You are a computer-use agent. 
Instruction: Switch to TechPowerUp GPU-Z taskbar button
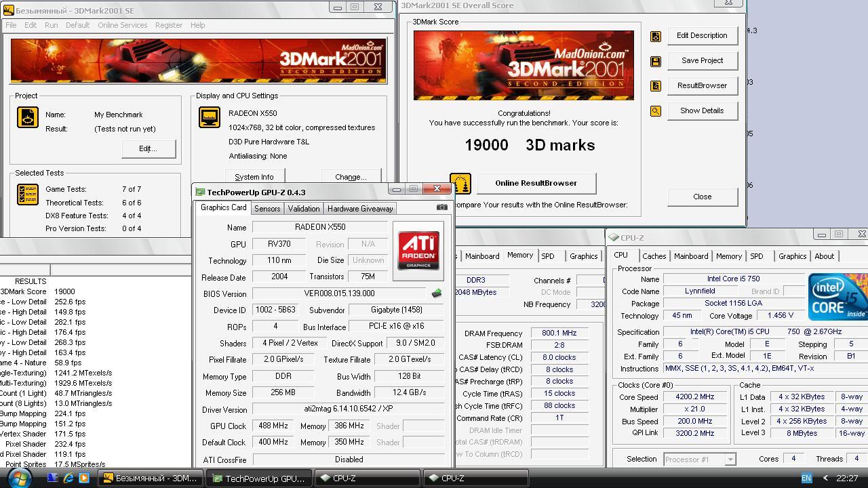tap(260, 478)
